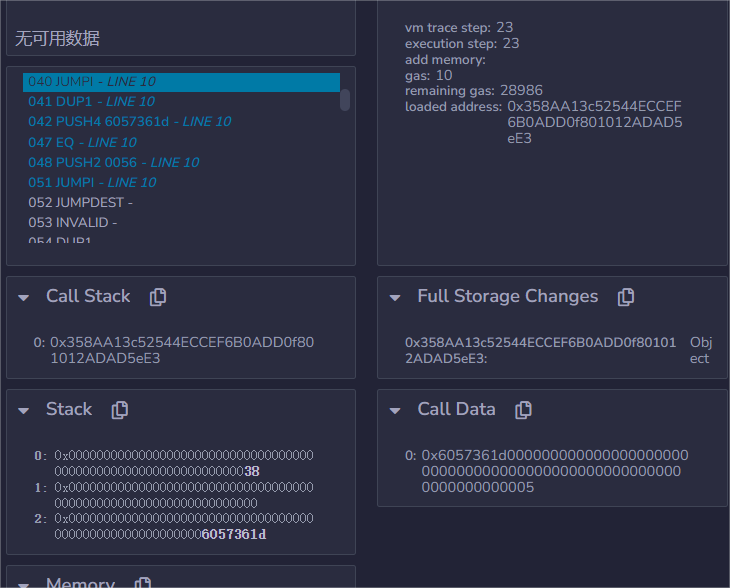Copy the Full Storage Changes data
730x588 pixels.
pyautogui.click(x=626, y=297)
